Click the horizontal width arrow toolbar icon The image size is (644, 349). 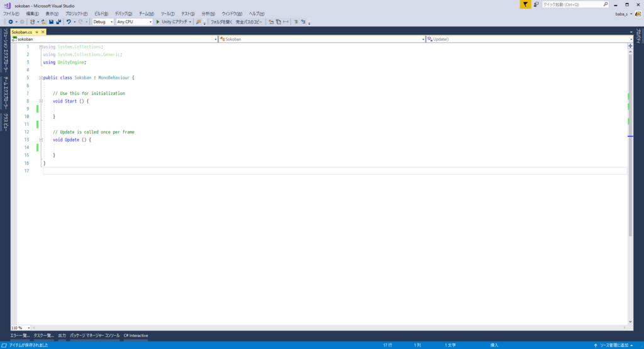286,22
